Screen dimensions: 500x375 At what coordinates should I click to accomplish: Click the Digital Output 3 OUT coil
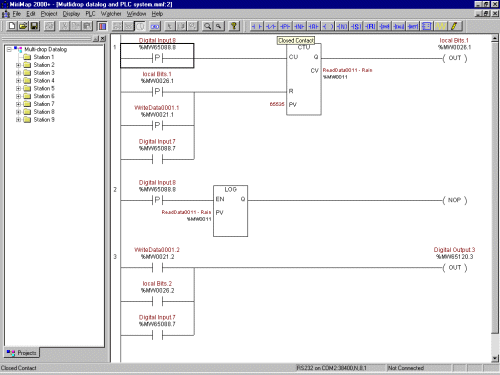pos(455,267)
